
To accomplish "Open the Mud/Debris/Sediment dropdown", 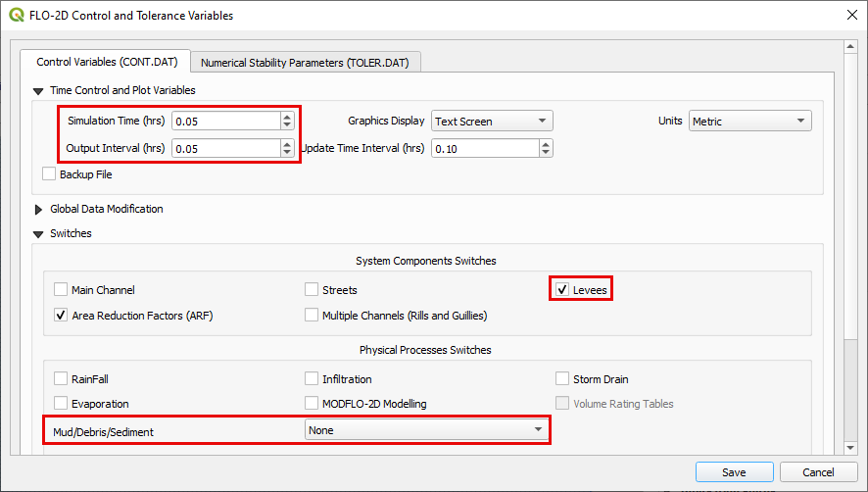I will [426, 429].
